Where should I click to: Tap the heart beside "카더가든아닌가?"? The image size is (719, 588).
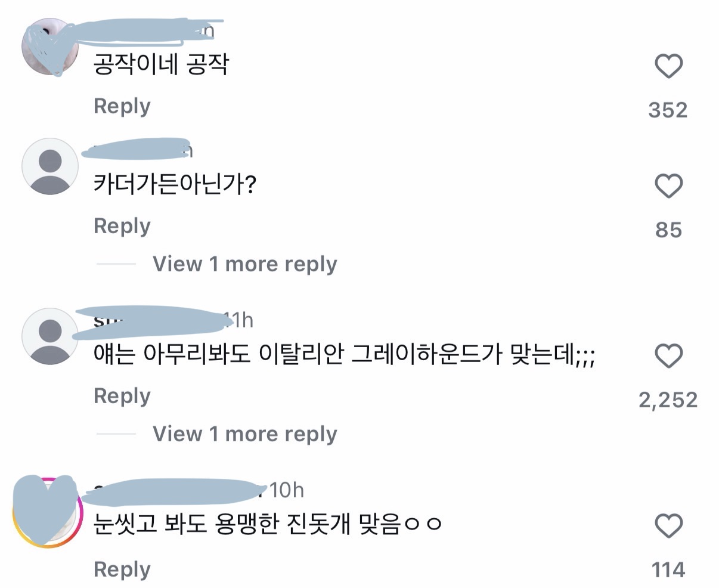click(668, 186)
